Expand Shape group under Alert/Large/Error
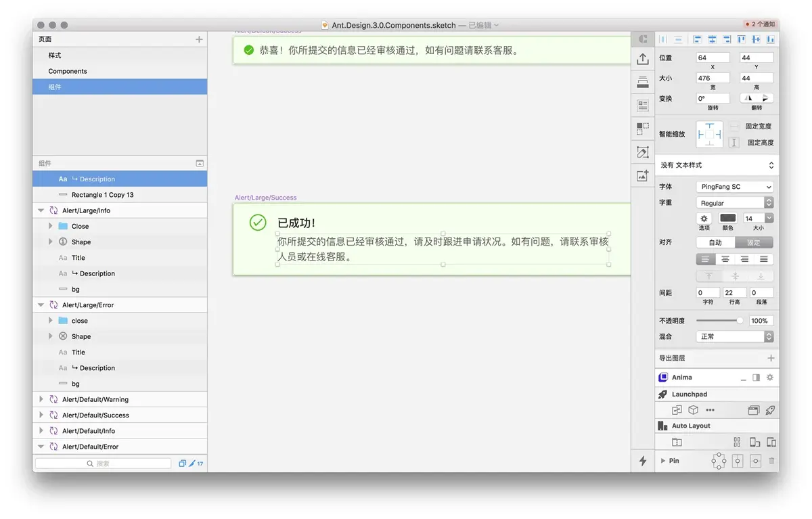 point(51,336)
